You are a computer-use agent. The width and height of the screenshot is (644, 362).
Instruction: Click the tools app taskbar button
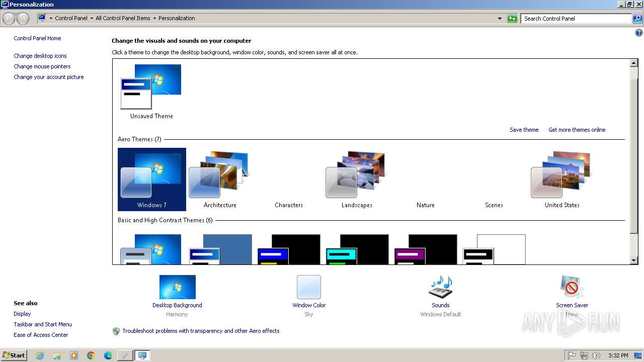coord(125,355)
